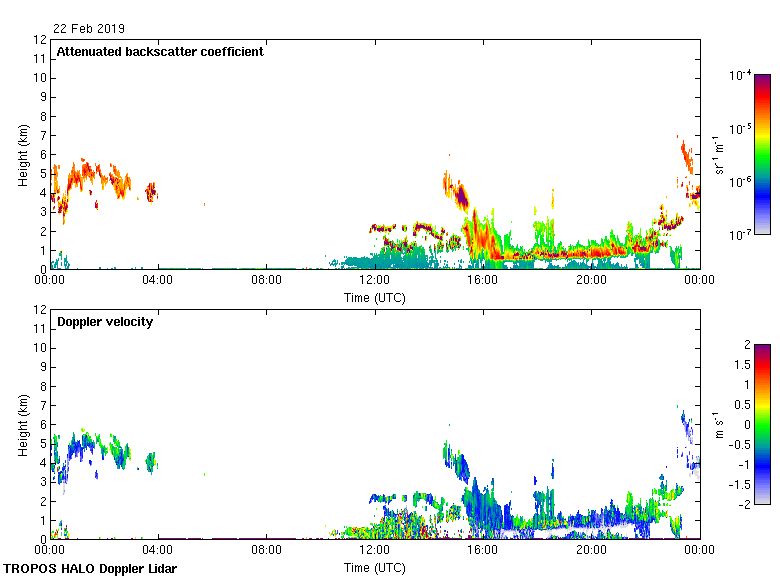Click 'Height (km)' axis label of backscatter plot
780x580 pixels.
[23, 155]
